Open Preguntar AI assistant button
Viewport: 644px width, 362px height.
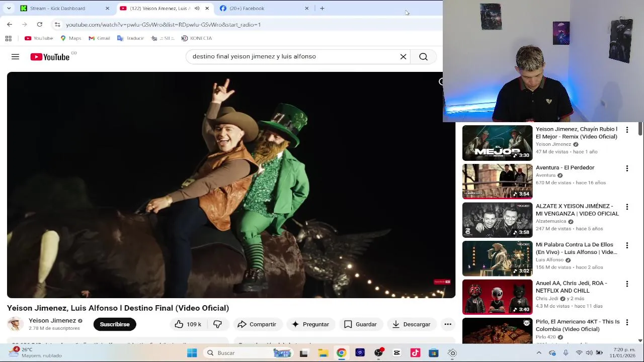(310, 324)
